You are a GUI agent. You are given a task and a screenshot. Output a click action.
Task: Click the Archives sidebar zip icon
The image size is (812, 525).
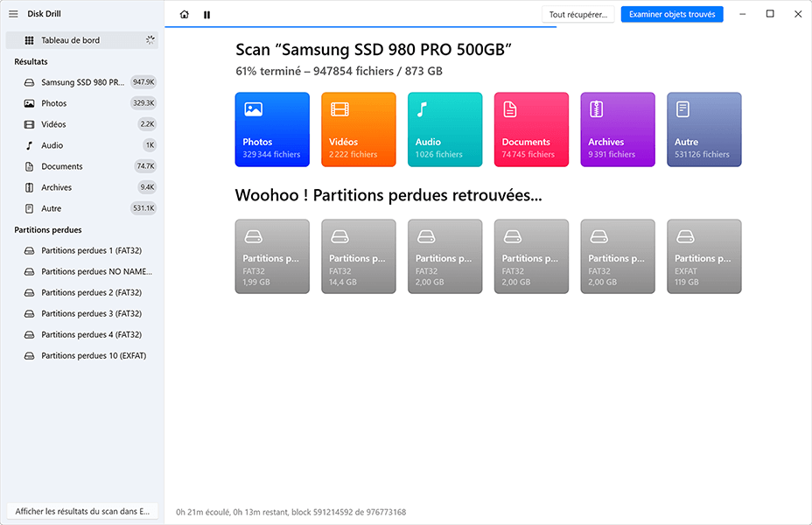[x=30, y=187]
